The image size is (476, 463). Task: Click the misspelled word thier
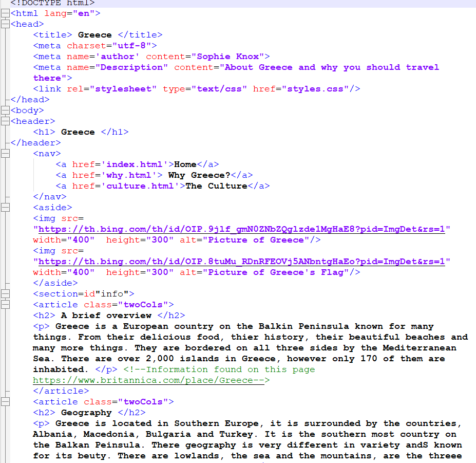point(245,337)
